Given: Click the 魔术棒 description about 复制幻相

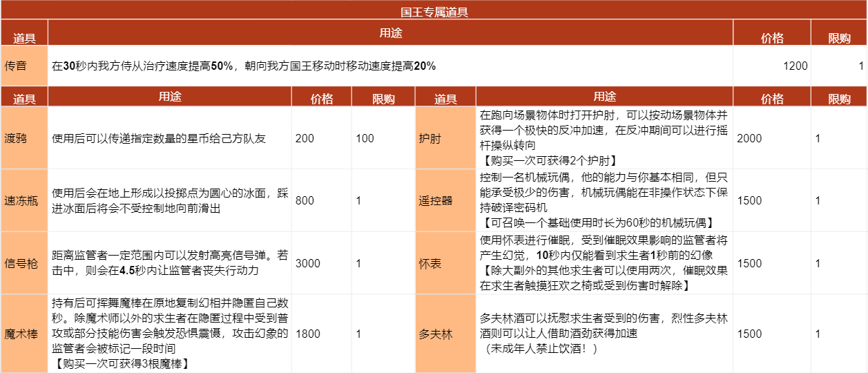Looking at the screenshot, I should click(169, 334).
